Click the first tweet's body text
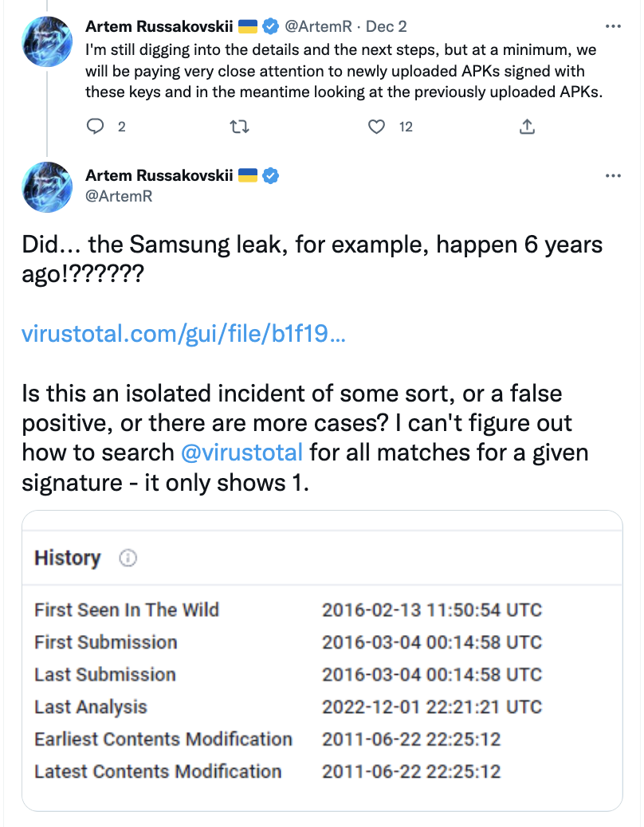 click(x=343, y=70)
